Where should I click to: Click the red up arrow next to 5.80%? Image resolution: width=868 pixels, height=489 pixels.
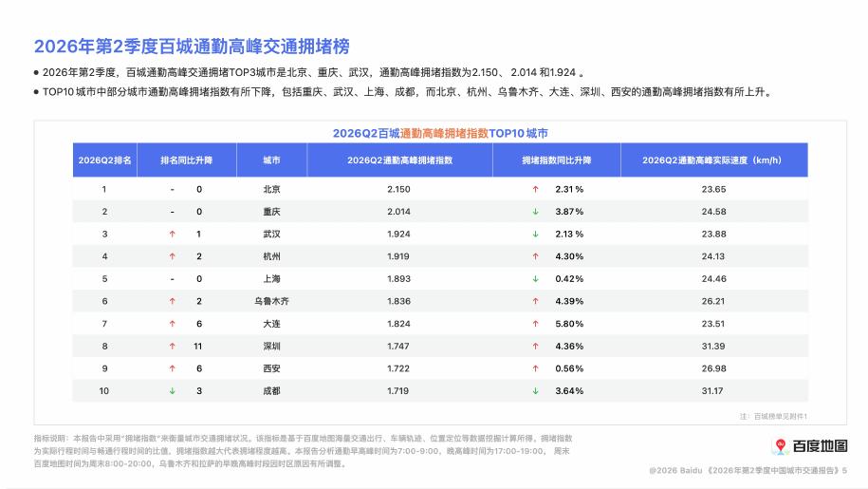(x=535, y=324)
